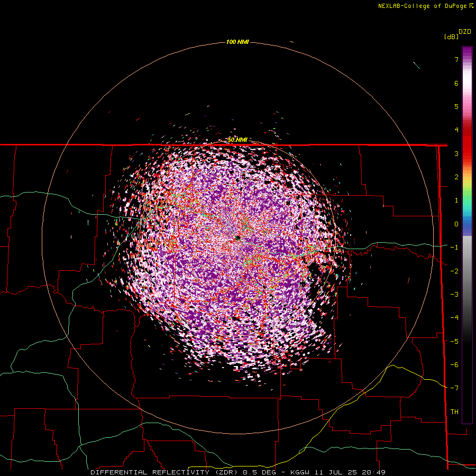Viewport: 476px width, 476px height.
Task: Click the 100 NMI range ring label
Action: tap(237, 42)
